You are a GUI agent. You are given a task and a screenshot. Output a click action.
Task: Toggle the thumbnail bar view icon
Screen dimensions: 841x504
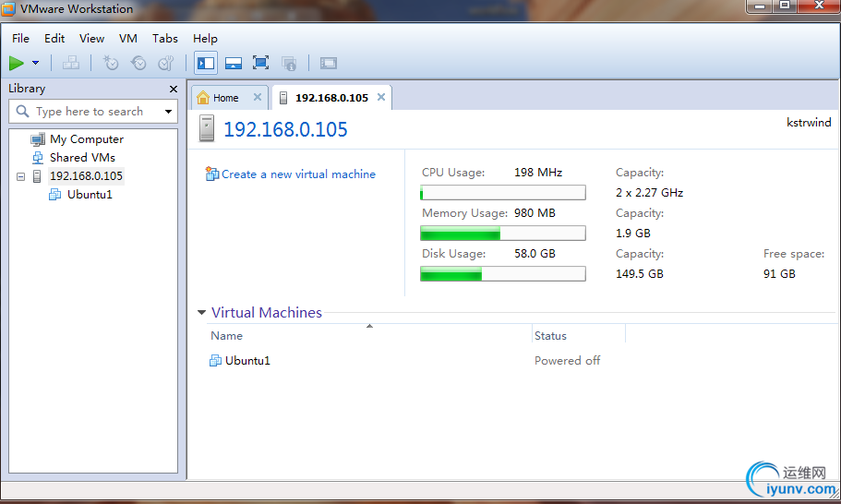[x=234, y=64]
